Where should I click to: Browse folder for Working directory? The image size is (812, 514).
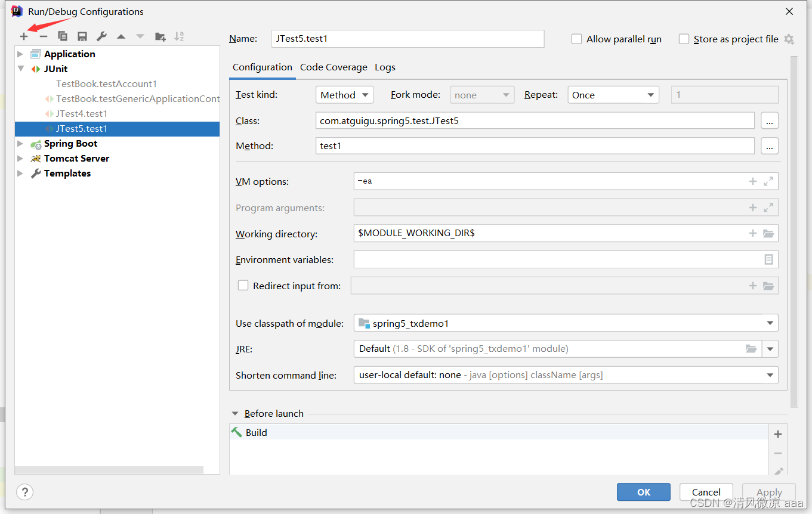[768, 233]
